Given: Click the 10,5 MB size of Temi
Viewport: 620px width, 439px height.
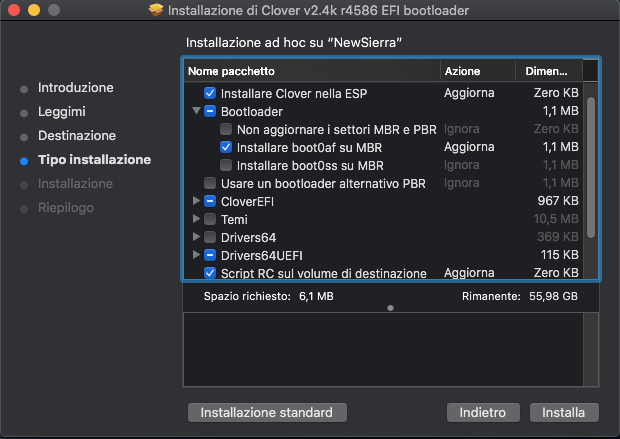Looking at the screenshot, I should (x=556, y=218).
